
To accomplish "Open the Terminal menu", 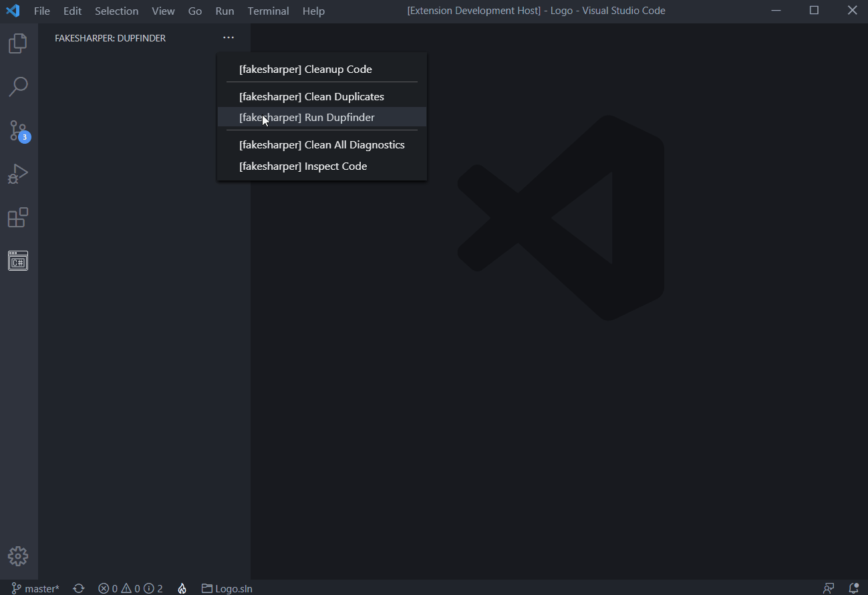I will (x=269, y=11).
